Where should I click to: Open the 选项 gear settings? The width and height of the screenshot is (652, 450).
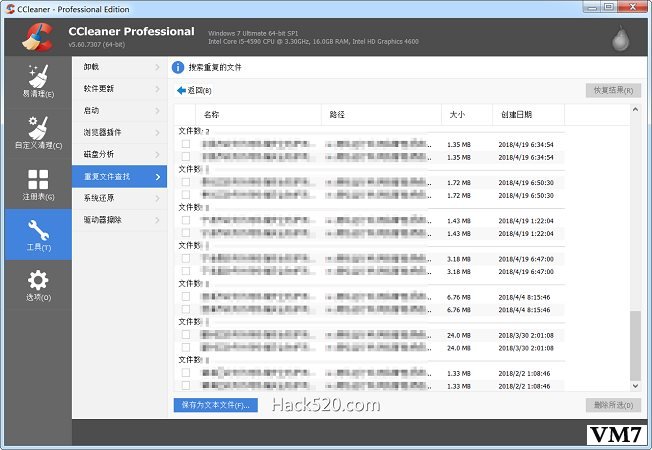click(x=38, y=285)
